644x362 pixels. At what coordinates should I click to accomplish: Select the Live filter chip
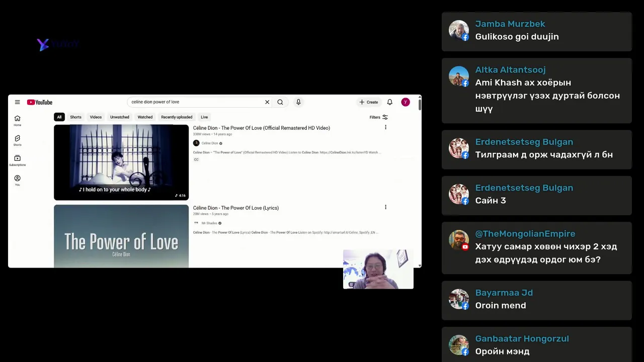[x=204, y=117]
